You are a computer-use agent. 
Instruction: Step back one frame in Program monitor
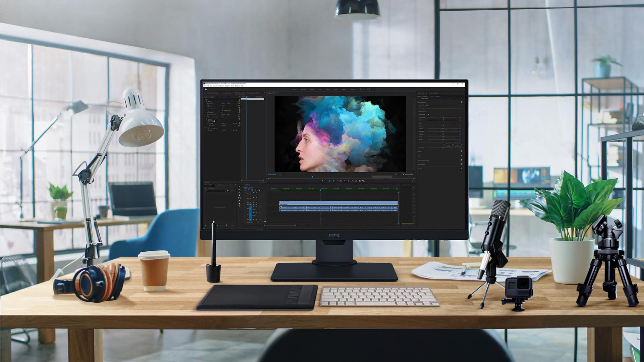tap(337, 181)
